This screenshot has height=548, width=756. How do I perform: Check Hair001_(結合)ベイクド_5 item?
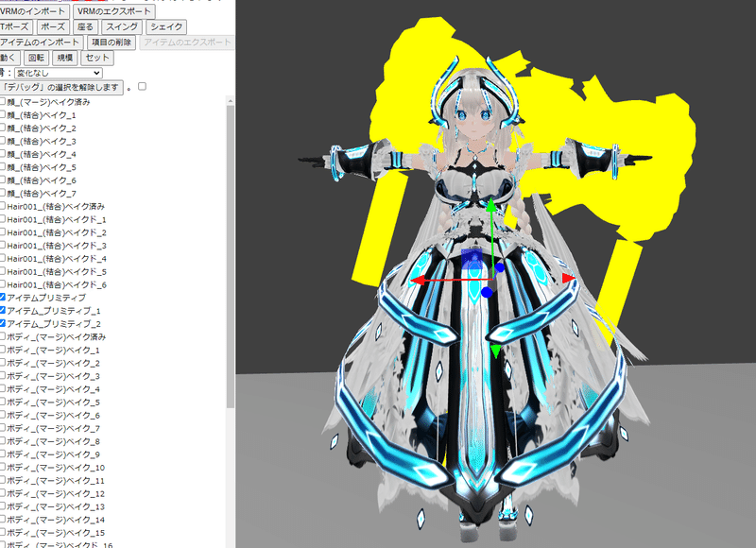click(3, 271)
